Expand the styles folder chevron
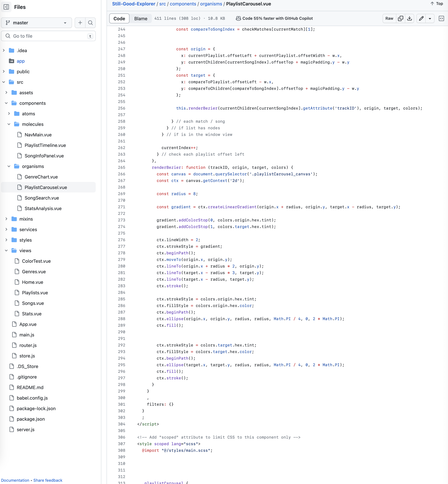Viewport: 448px width, 484px height. point(6,240)
